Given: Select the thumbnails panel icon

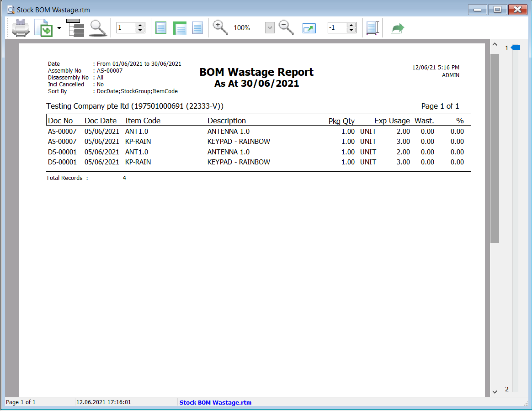Looking at the screenshot, I should 75,27.
